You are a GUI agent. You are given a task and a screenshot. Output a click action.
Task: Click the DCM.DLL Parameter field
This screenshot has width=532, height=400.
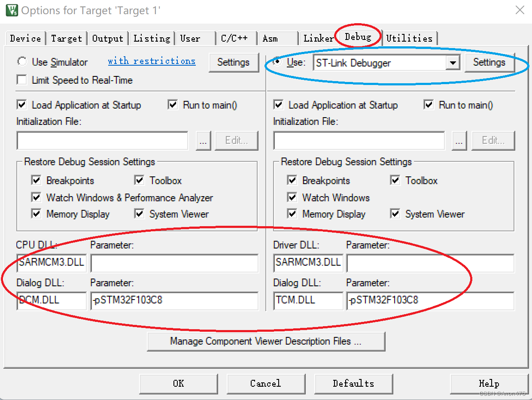tap(174, 301)
